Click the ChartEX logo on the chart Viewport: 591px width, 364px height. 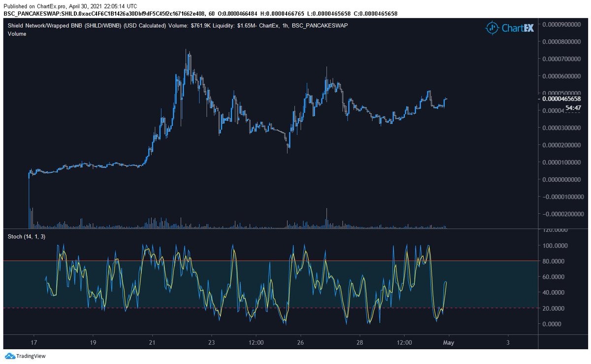pos(509,29)
